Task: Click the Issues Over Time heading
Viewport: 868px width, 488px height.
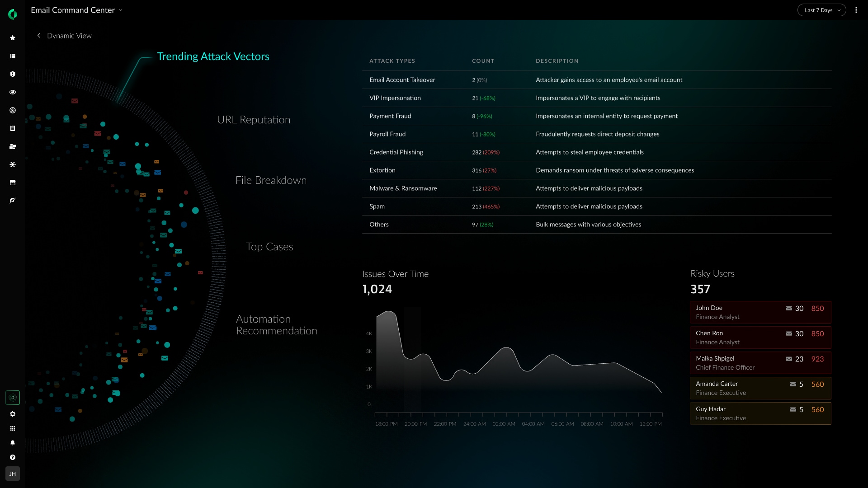Action: [x=395, y=274]
